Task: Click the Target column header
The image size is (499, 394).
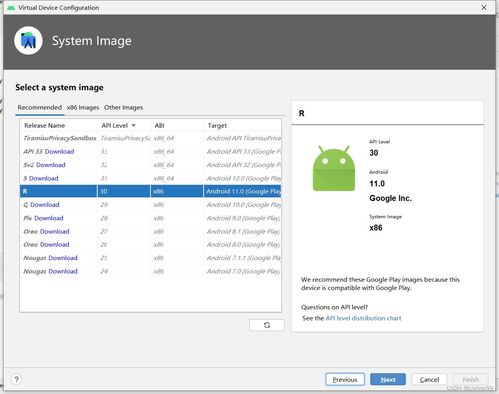Action: 217,126
